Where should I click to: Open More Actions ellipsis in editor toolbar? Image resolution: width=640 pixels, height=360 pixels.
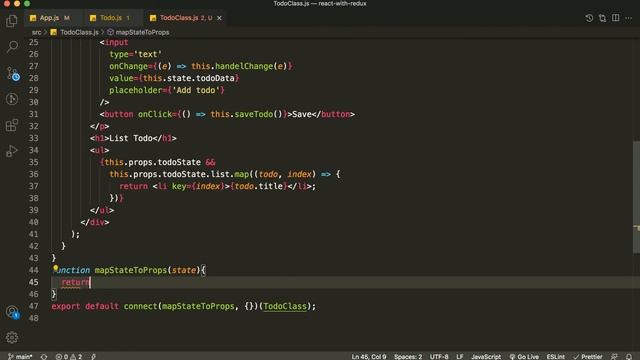[x=629, y=18]
